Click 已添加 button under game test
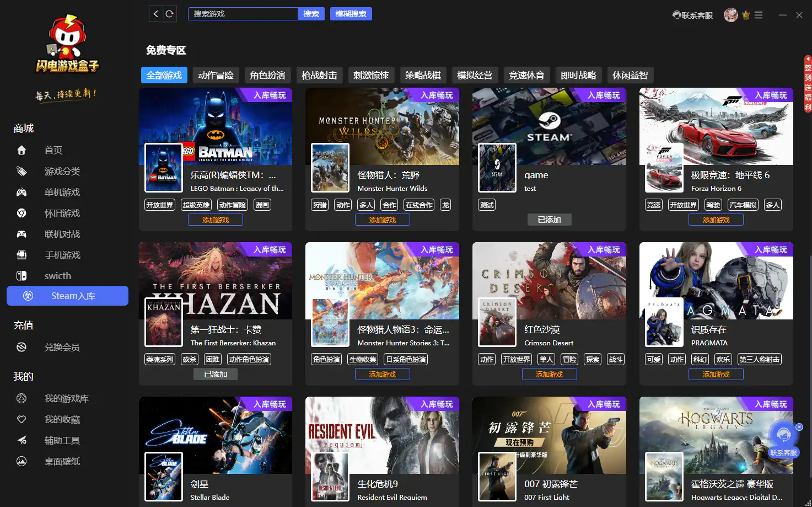The width and height of the screenshot is (812, 507). point(550,220)
